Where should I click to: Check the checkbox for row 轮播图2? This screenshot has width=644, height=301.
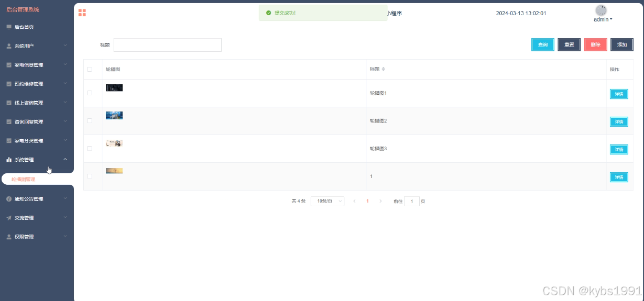89,120
